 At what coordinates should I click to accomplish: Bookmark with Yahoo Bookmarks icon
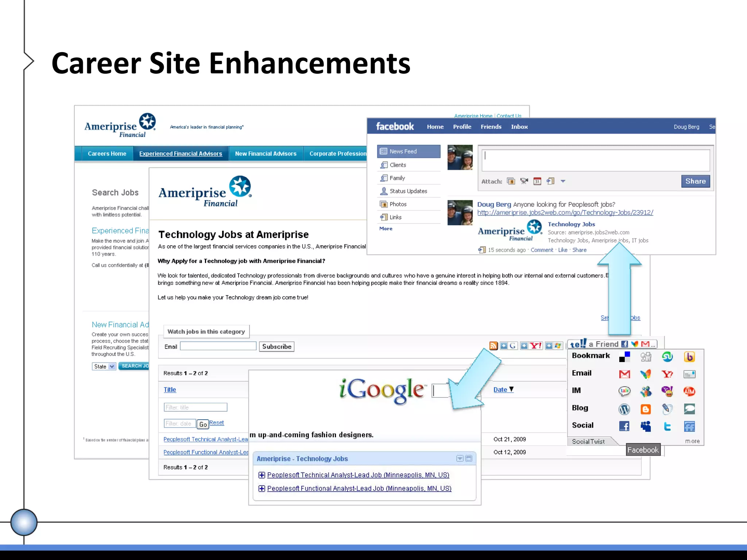689,357
